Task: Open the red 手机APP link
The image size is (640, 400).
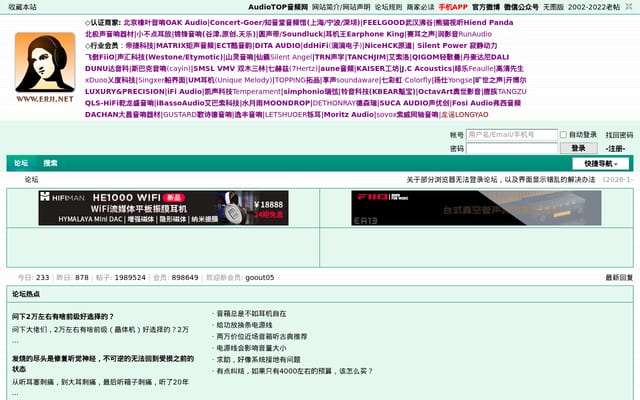Action: [x=453, y=7]
